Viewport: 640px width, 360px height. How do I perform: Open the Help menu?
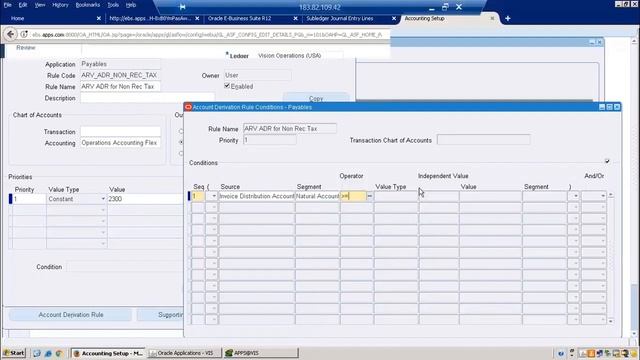131,5
